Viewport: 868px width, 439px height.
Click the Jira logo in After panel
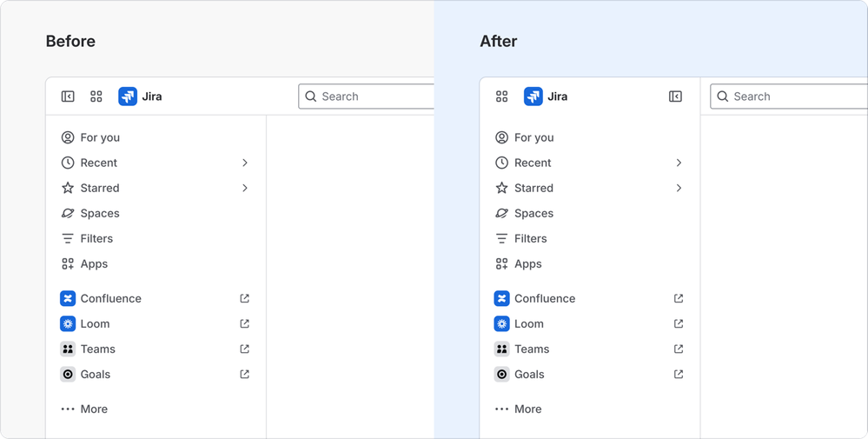pos(533,96)
